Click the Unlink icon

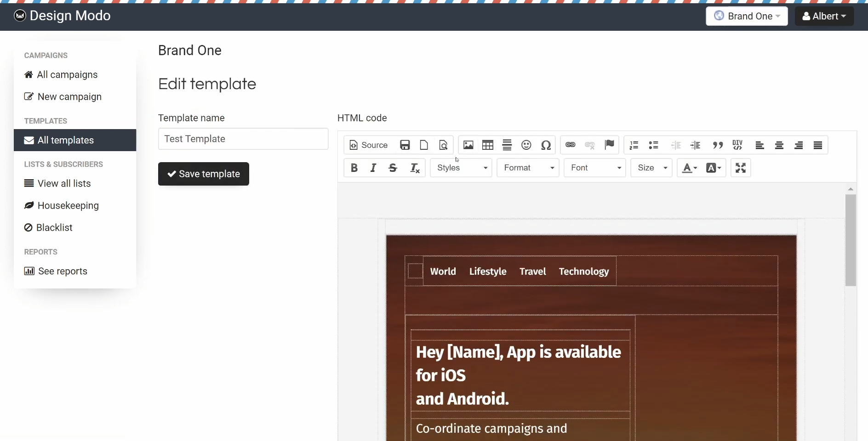(590, 145)
